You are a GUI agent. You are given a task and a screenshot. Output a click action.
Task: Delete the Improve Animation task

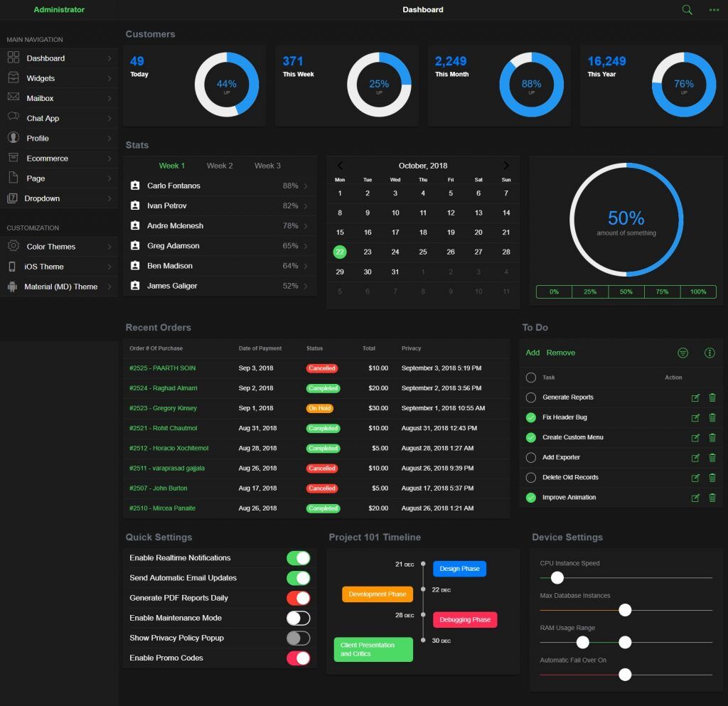(712, 498)
